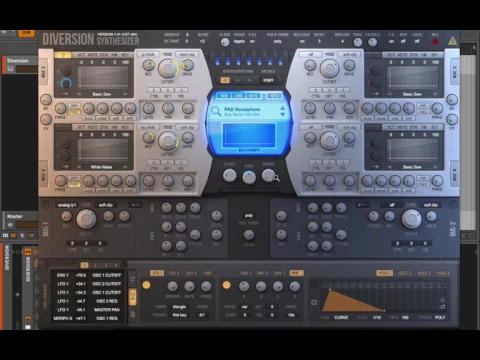
Task: Click OSC 1 previous waveform arrow
Action: click(79, 94)
